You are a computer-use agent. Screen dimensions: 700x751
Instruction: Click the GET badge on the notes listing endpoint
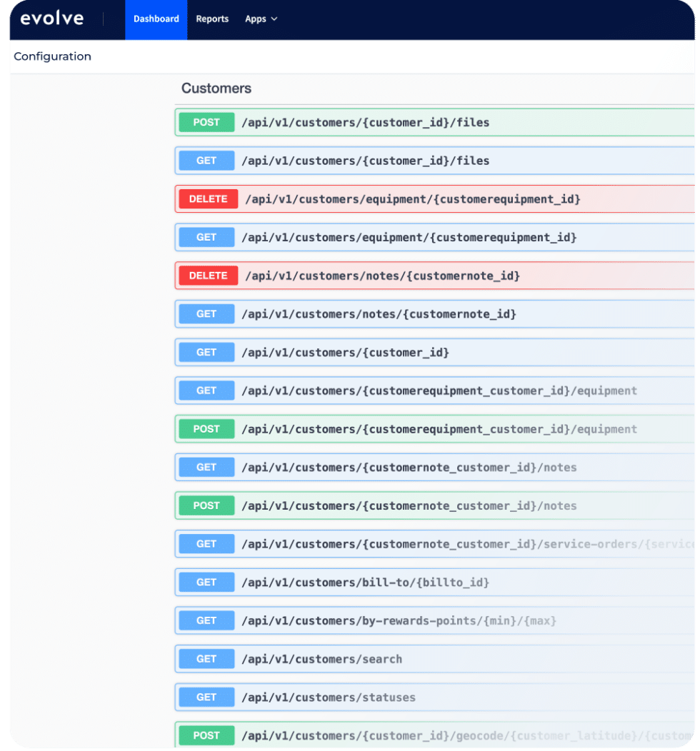206,467
